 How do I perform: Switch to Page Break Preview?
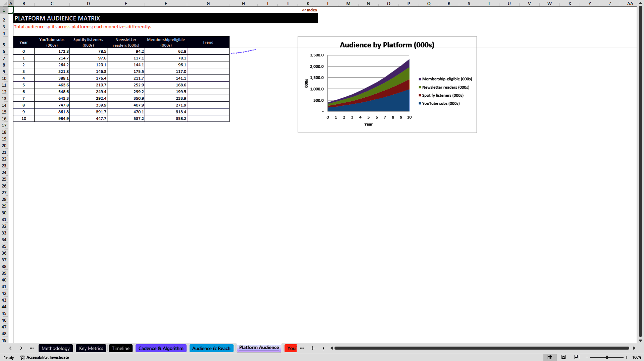577,357
